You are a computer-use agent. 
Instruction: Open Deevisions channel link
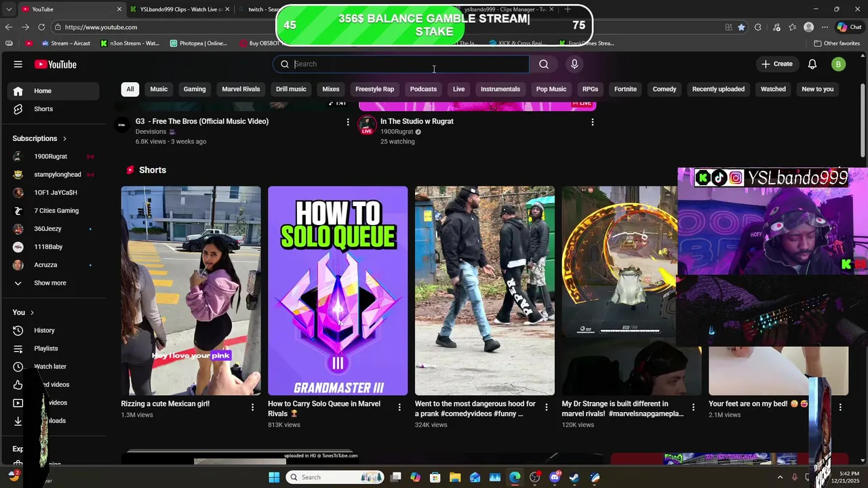tap(151, 132)
